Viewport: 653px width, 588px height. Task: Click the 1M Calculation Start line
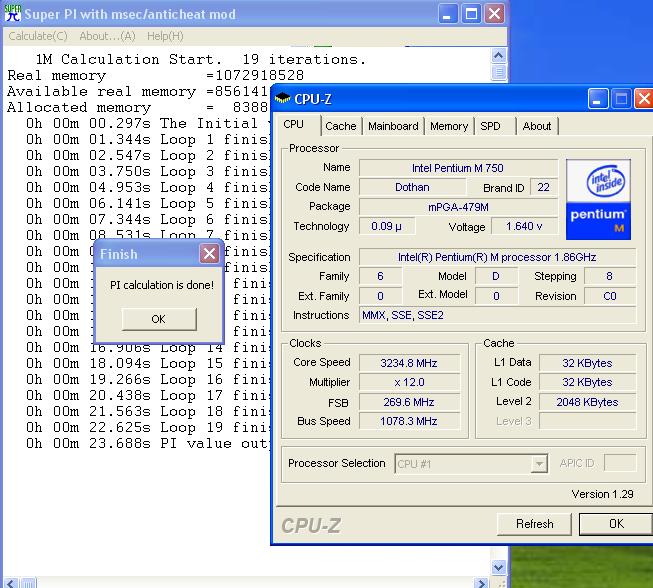[201, 60]
